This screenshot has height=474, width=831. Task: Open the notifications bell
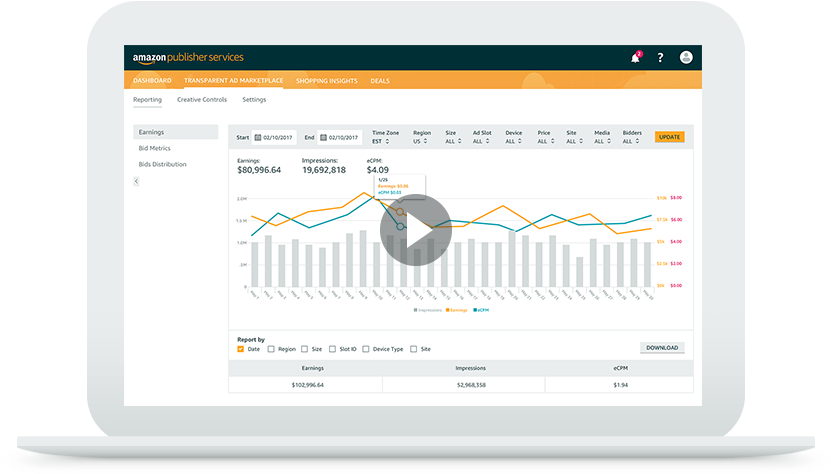click(635, 58)
